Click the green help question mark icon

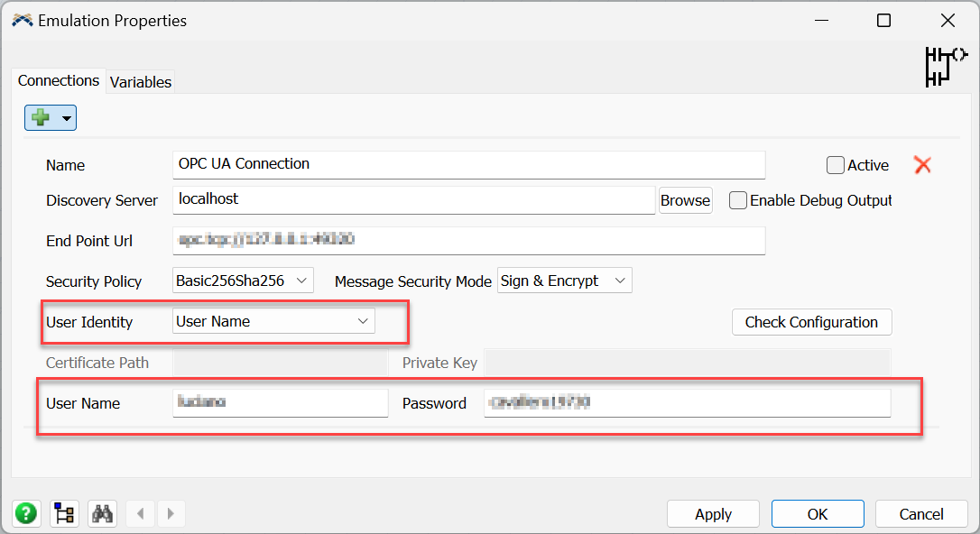26,514
